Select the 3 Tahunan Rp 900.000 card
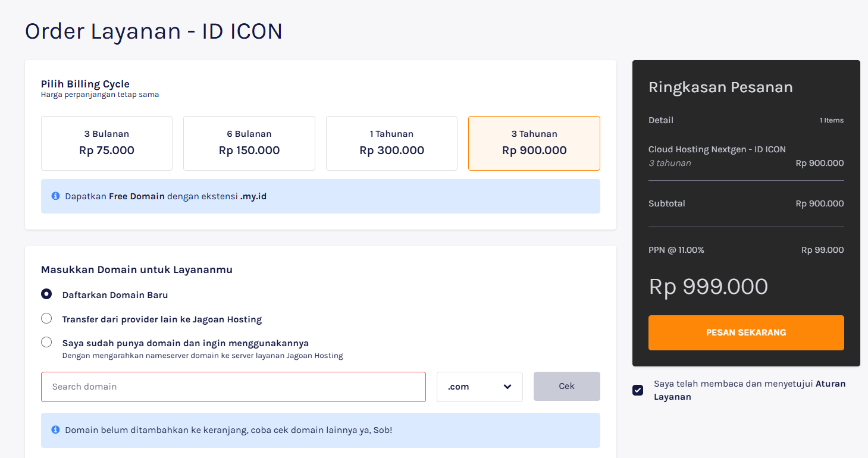This screenshot has height=458, width=868. (534, 143)
